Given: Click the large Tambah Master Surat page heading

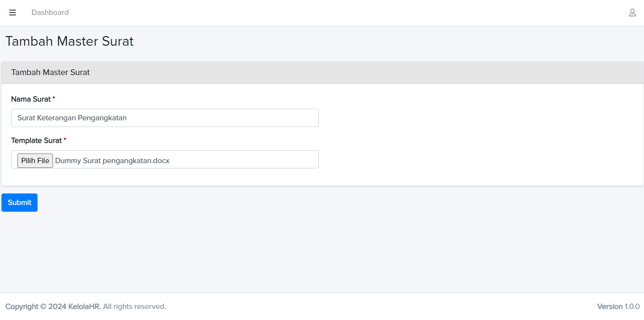Looking at the screenshot, I should [69, 41].
